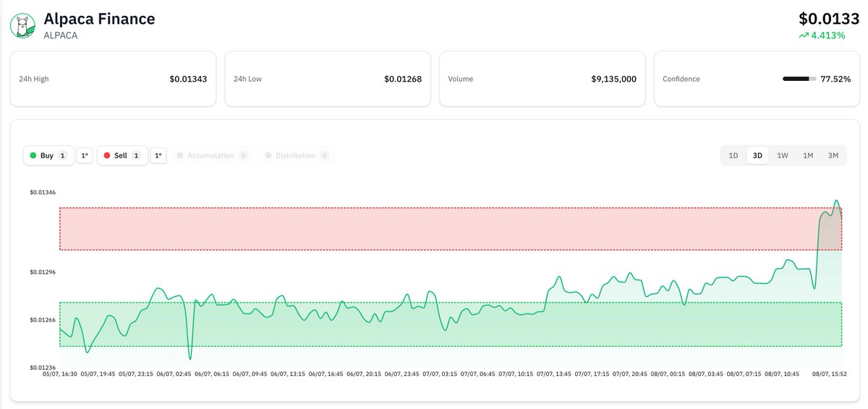Click the $0.01236 y-axis label
The image size is (868, 409).
(43, 367)
